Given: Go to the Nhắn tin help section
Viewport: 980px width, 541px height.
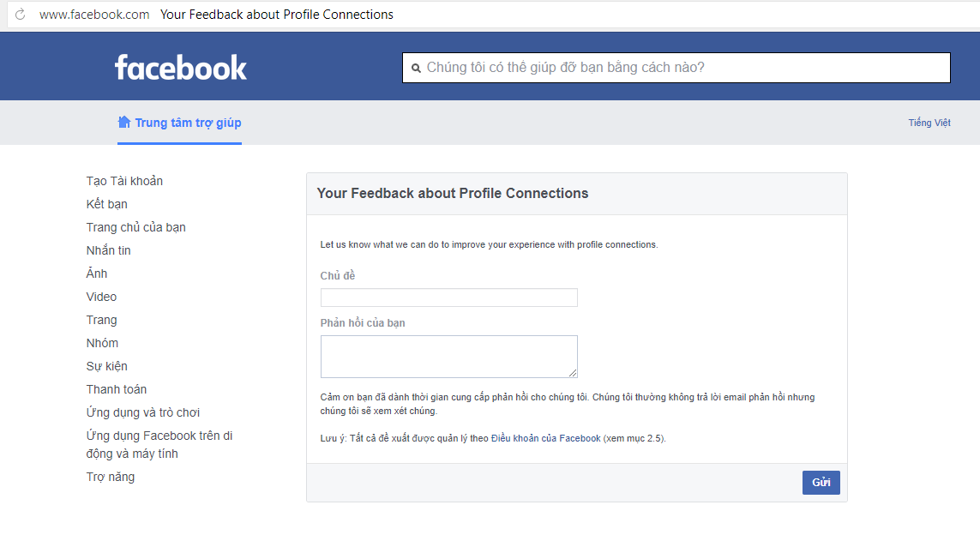Looking at the screenshot, I should click(x=108, y=250).
